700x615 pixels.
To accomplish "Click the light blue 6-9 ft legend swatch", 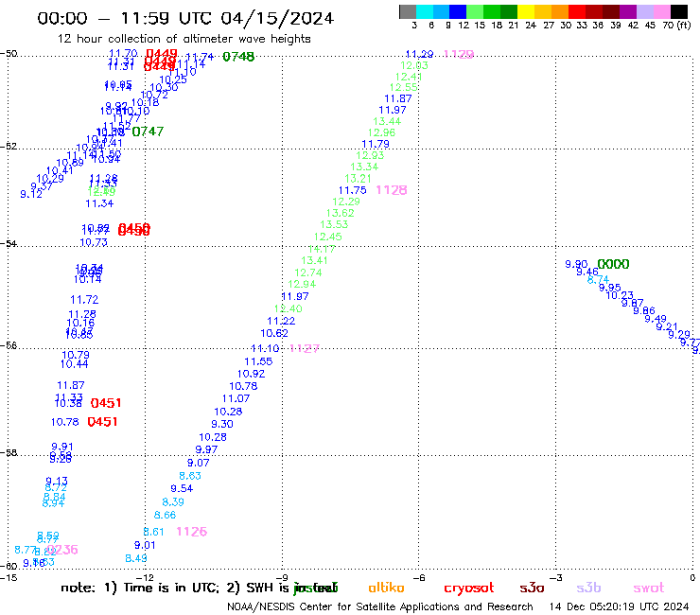I will 442,11.
